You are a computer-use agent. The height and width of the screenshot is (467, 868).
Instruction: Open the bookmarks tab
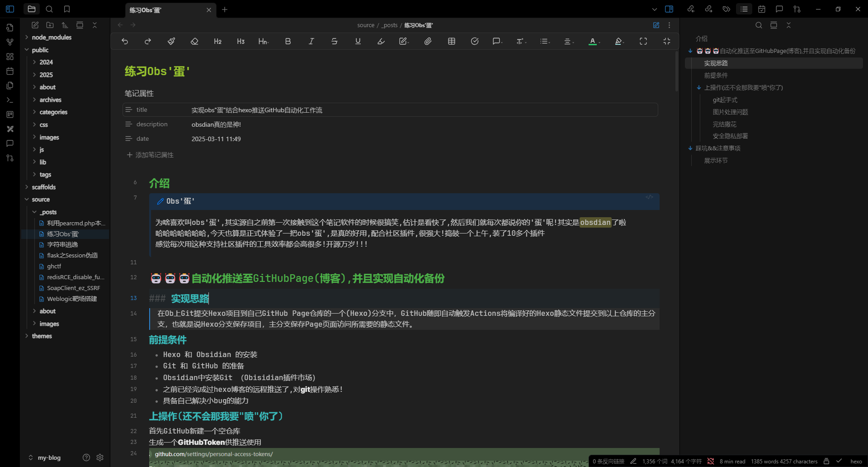67,9
